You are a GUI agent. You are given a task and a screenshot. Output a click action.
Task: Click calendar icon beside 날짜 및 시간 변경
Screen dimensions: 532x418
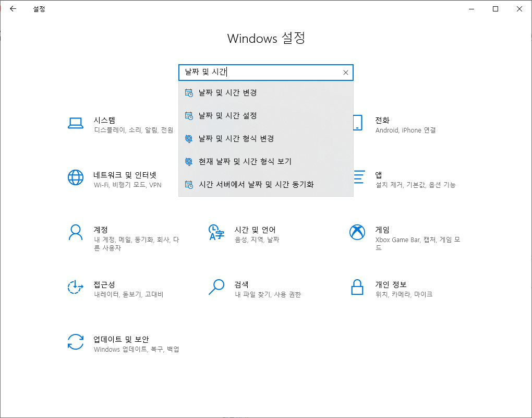[x=189, y=93]
